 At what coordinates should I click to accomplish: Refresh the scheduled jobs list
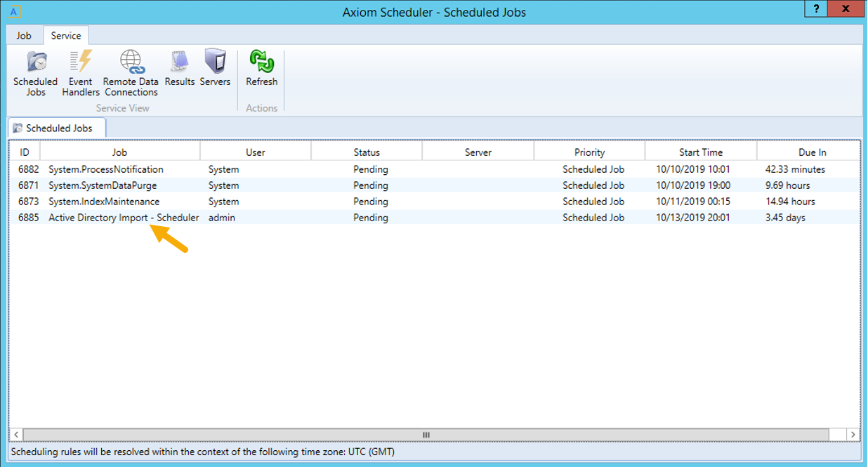coord(262,69)
